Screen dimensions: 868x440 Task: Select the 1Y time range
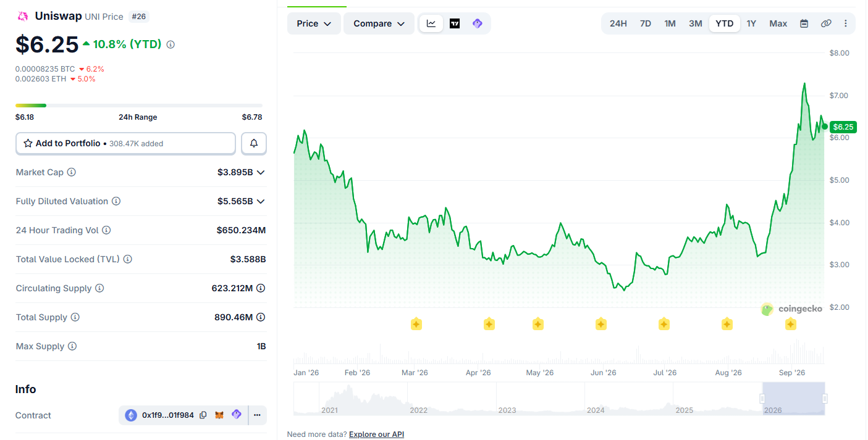pos(751,23)
